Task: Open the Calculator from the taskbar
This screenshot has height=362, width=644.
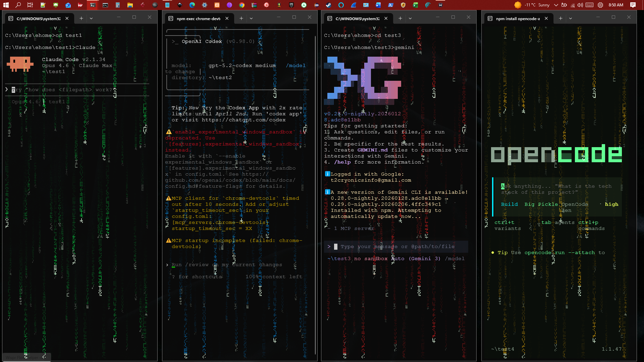Action: [x=117, y=5]
